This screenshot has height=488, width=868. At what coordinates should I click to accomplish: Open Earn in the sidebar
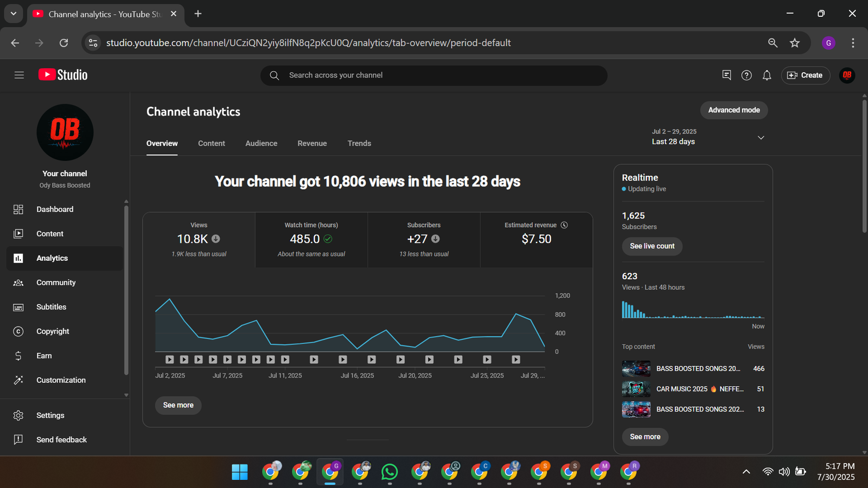(65, 356)
